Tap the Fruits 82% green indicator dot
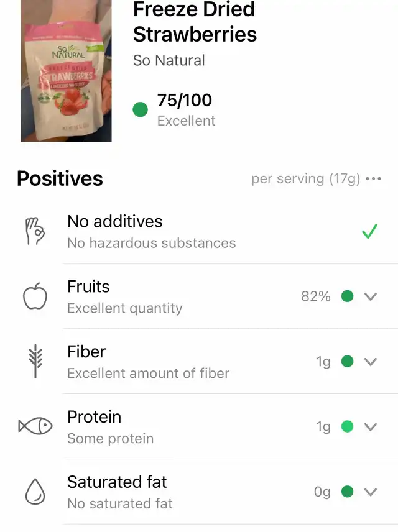This screenshot has height=532, width=398. (x=348, y=296)
